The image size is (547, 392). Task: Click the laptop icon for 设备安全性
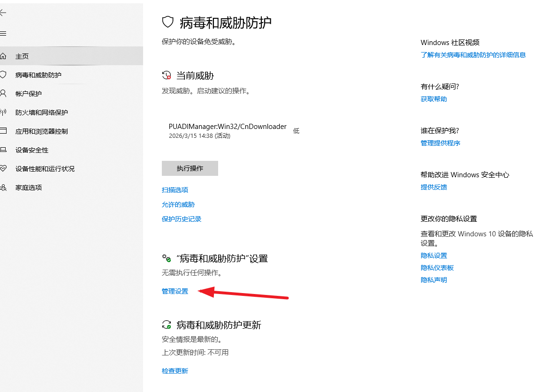point(3,150)
